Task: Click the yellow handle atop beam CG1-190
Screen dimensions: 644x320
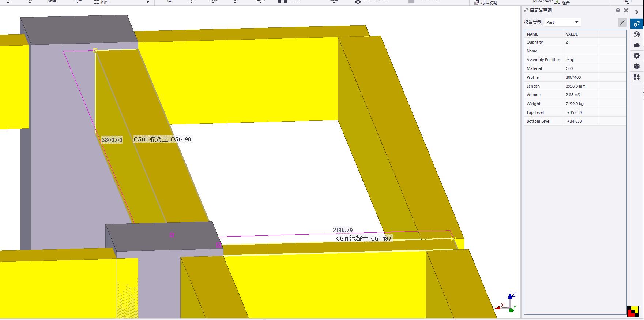Action: pyautogui.click(x=95, y=51)
